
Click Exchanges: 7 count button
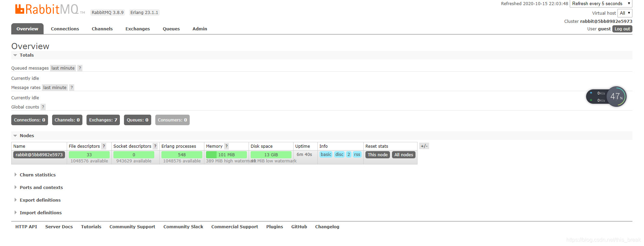coord(103,120)
